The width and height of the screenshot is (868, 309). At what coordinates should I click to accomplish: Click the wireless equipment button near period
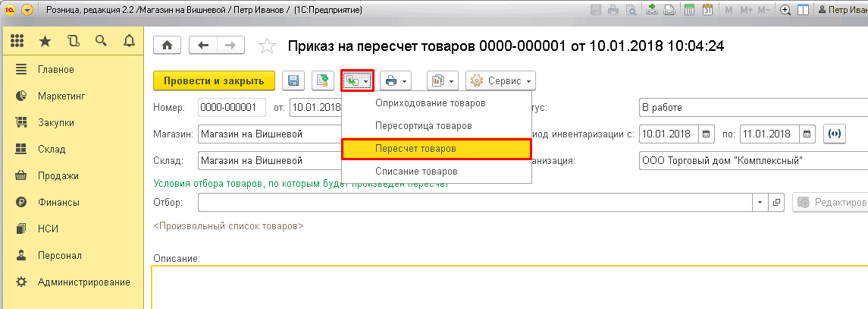point(834,134)
